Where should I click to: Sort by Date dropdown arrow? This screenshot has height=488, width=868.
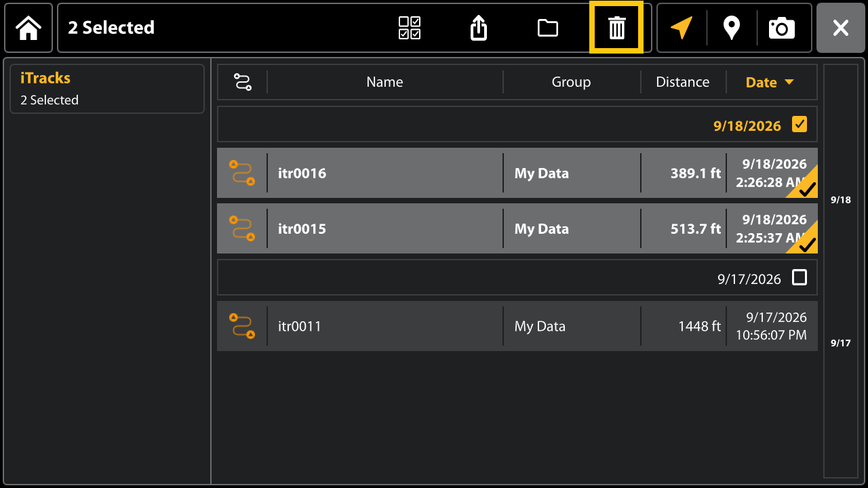click(x=789, y=82)
